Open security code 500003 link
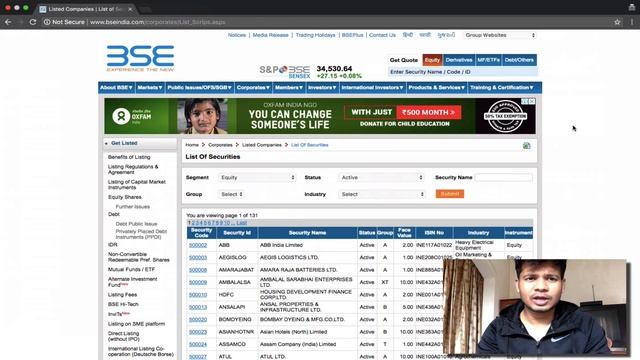 tap(198, 258)
